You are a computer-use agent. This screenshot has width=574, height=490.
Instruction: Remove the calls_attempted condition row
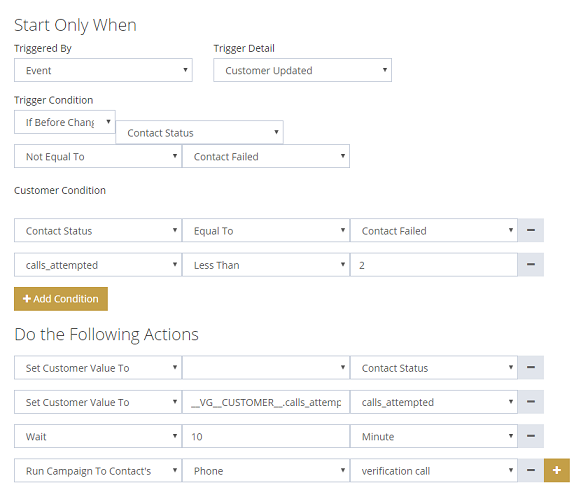tap(530, 264)
